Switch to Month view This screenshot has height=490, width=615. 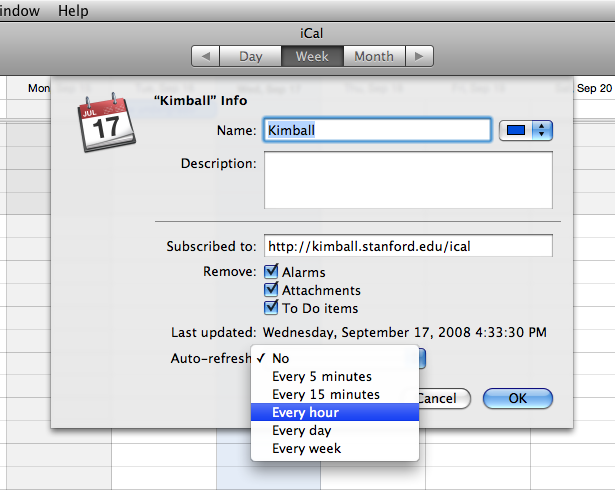[374, 56]
